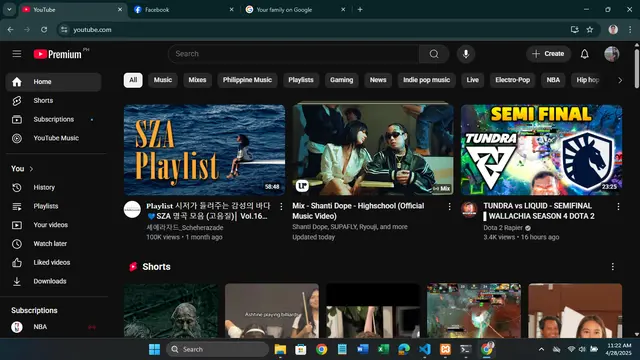Open Downloads in sidebar
This screenshot has height=360, width=640.
click(x=53, y=281)
